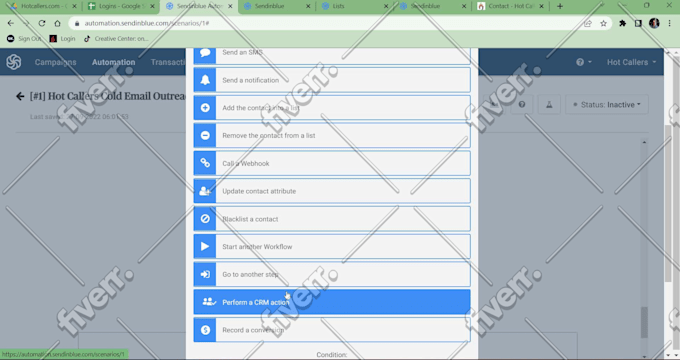The width and height of the screenshot is (680, 360).
Task: Click the Record a conversion dollar icon
Action: point(205,330)
